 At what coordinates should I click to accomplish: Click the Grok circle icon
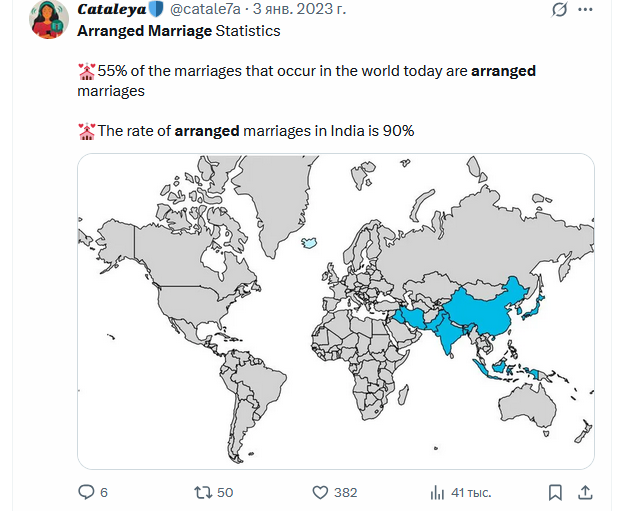[x=560, y=10]
